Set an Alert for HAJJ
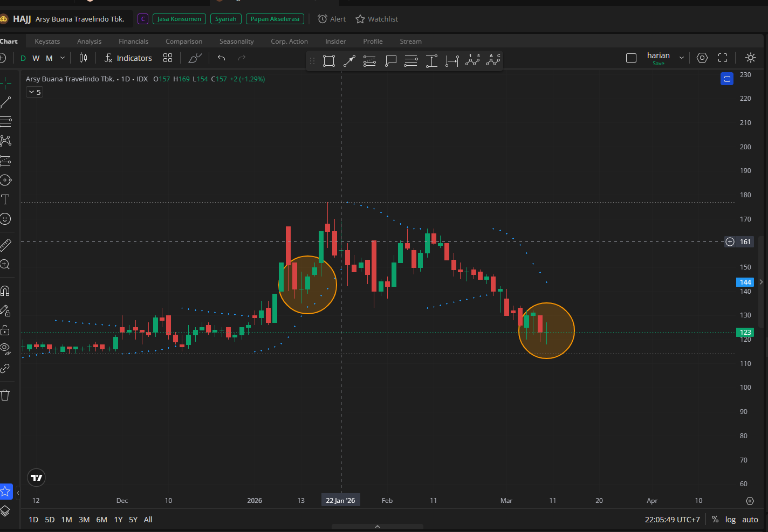Screen dimensions: 768x532 [x=332, y=19]
